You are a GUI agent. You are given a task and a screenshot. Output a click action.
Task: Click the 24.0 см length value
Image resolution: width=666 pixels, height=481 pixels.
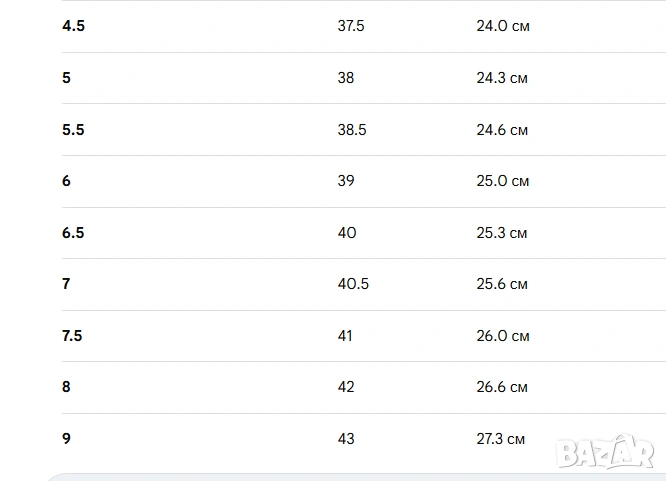coord(502,26)
